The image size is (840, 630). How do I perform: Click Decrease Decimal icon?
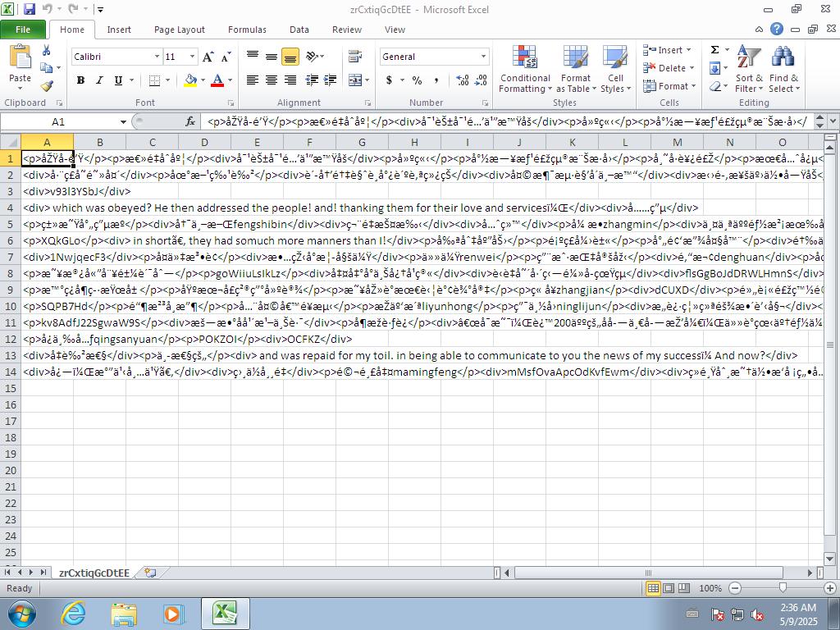(481, 80)
